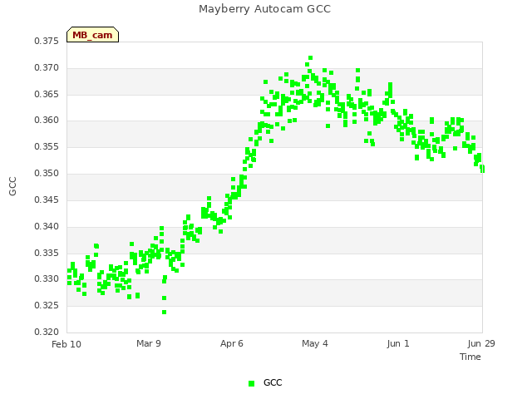Click the 0.320 y-axis label
532x399 pixels.
point(47,332)
